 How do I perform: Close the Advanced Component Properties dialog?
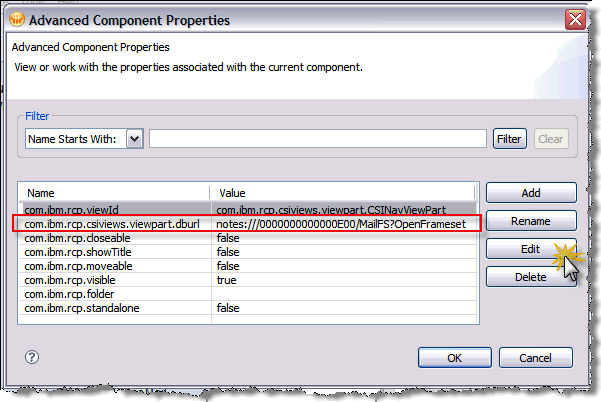click(x=574, y=19)
